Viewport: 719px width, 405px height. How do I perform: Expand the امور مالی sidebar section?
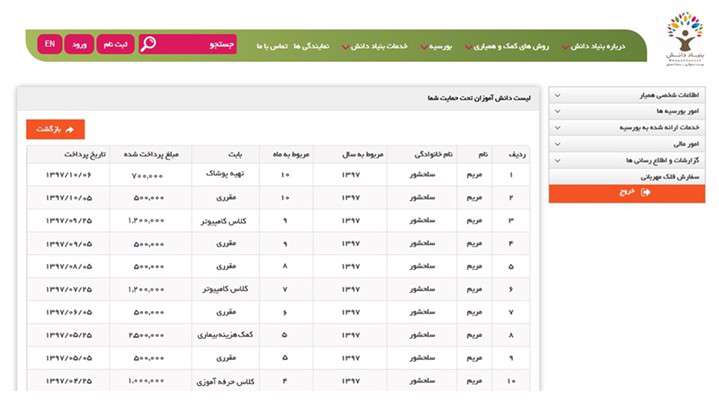(x=627, y=144)
